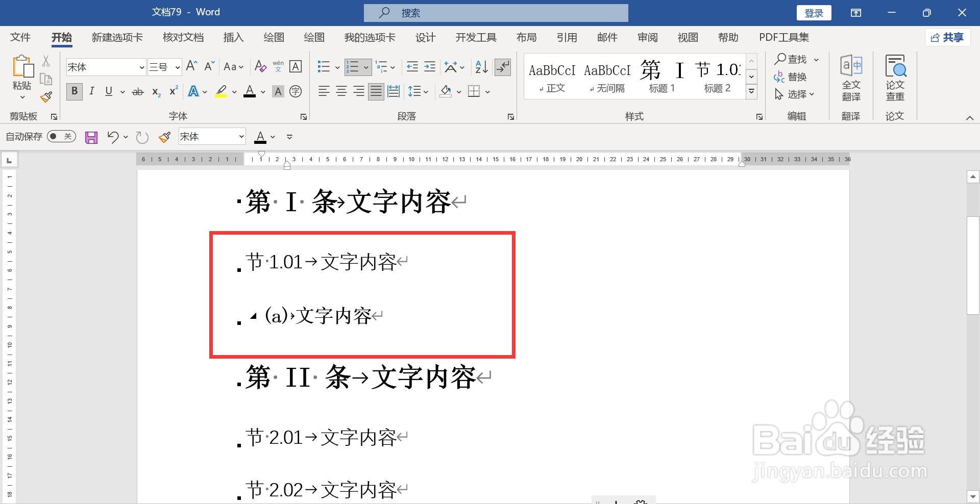Apply yellow text highlight color
980x504 pixels.
pyautogui.click(x=221, y=92)
